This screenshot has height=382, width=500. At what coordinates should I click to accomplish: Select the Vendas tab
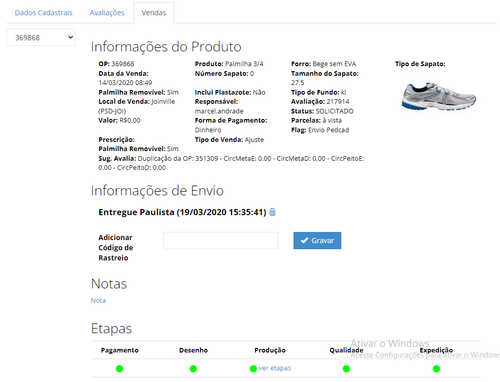pyautogui.click(x=154, y=13)
